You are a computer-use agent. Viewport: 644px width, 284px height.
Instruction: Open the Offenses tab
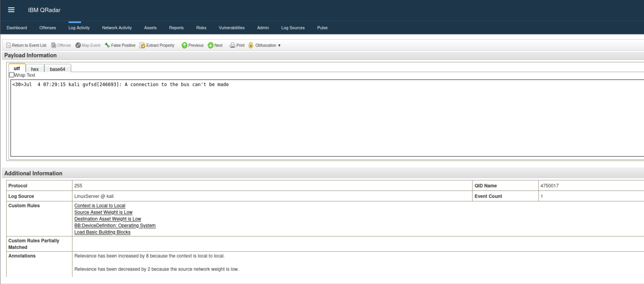point(47,28)
